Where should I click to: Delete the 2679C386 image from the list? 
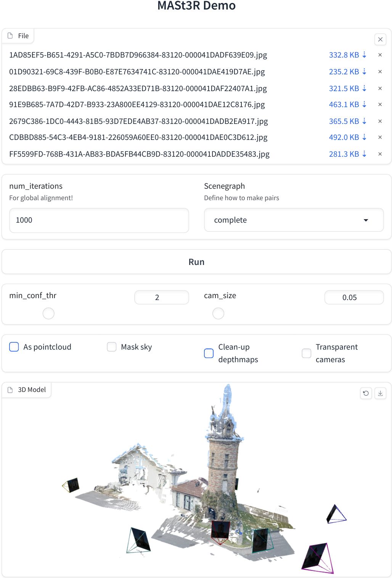380,121
